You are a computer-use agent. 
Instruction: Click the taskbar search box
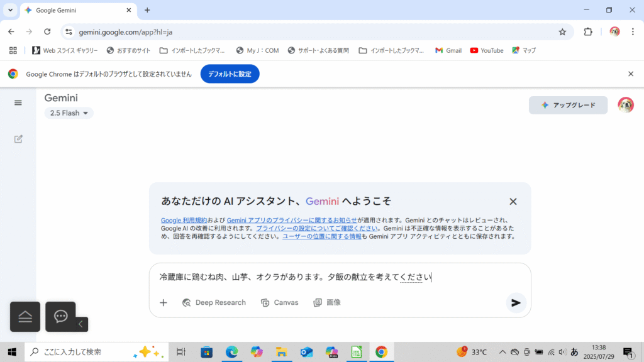[96, 352]
